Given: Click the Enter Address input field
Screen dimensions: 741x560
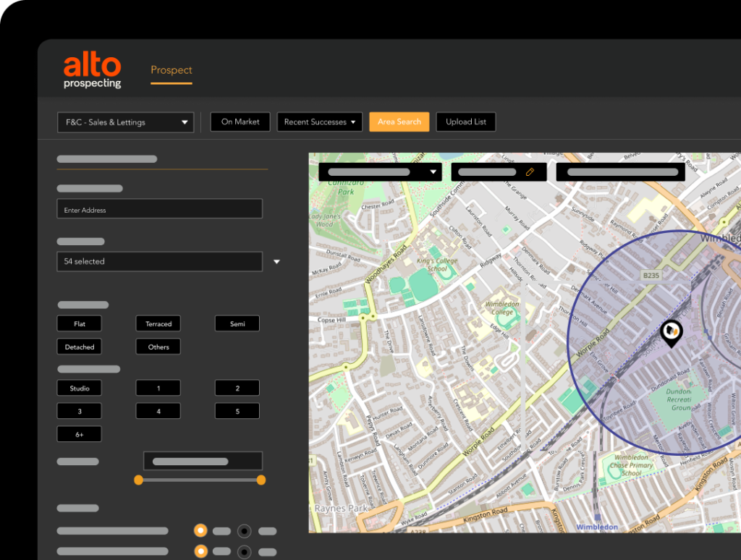Looking at the screenshot, I should point(159,210).
